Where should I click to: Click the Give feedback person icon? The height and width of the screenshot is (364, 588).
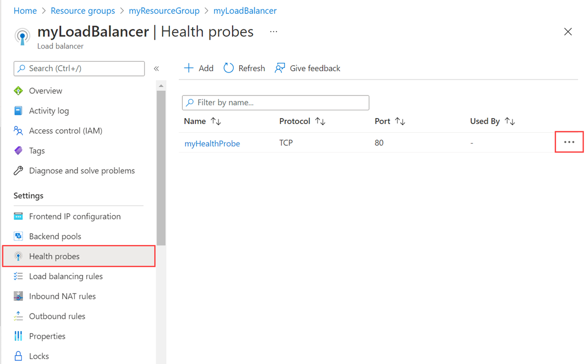(x=280, y=68)
